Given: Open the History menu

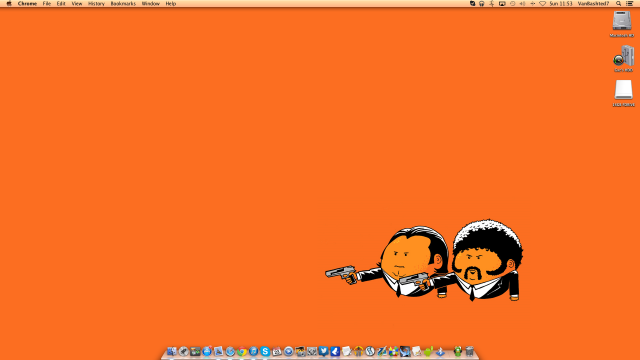Looking at the screenshot, I should [x=96, y=4].
